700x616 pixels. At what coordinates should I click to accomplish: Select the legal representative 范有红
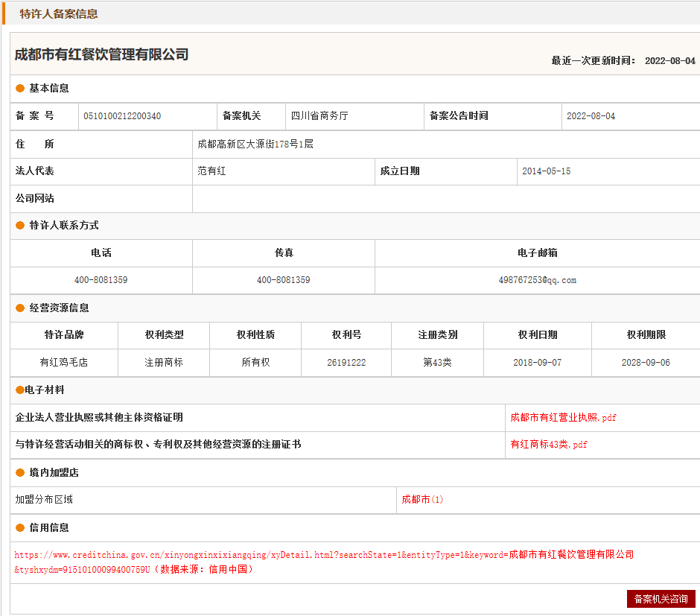tap(211, 171)
